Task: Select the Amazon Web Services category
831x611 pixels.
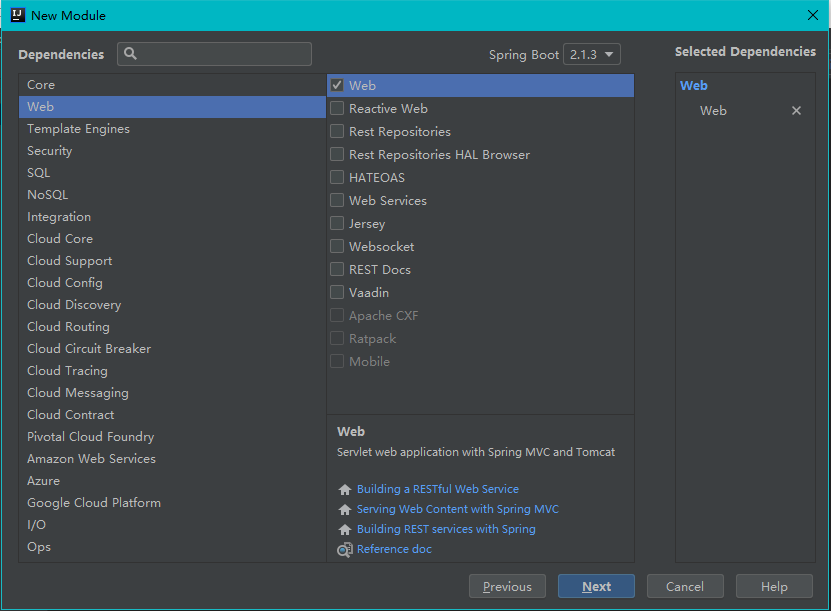Action: tap(172, 458)
